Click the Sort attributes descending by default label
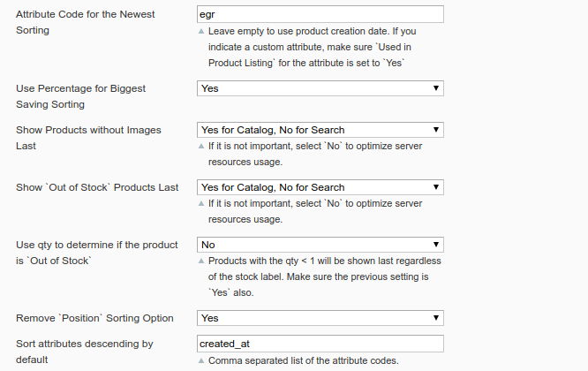The height and width of the screenshot is (371, 588). point(85,352)
